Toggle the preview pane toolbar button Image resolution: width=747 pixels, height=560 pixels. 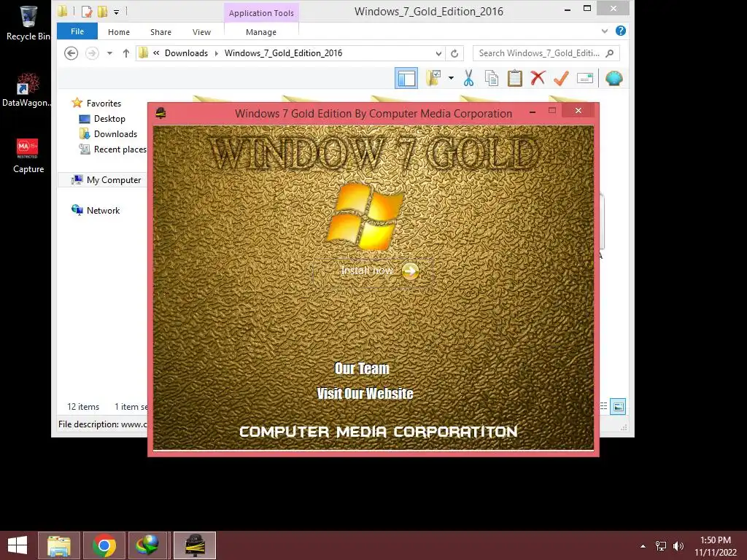406,78
